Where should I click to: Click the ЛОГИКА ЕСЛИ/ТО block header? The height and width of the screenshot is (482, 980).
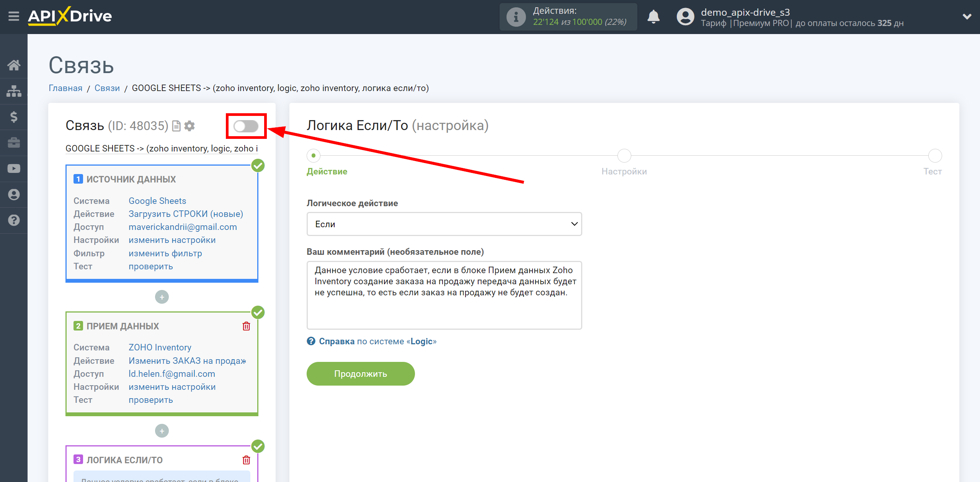point(124,460)
